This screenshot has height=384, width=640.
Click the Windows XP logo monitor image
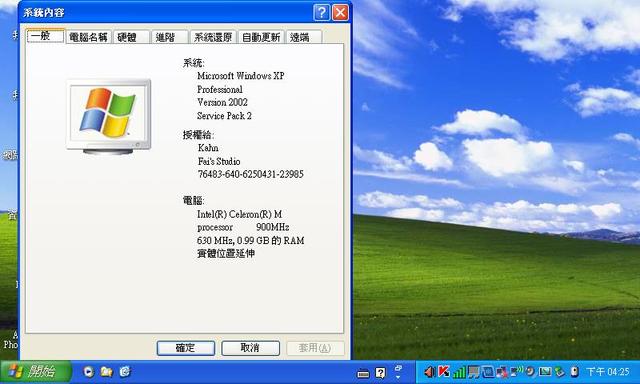point(109,117)
